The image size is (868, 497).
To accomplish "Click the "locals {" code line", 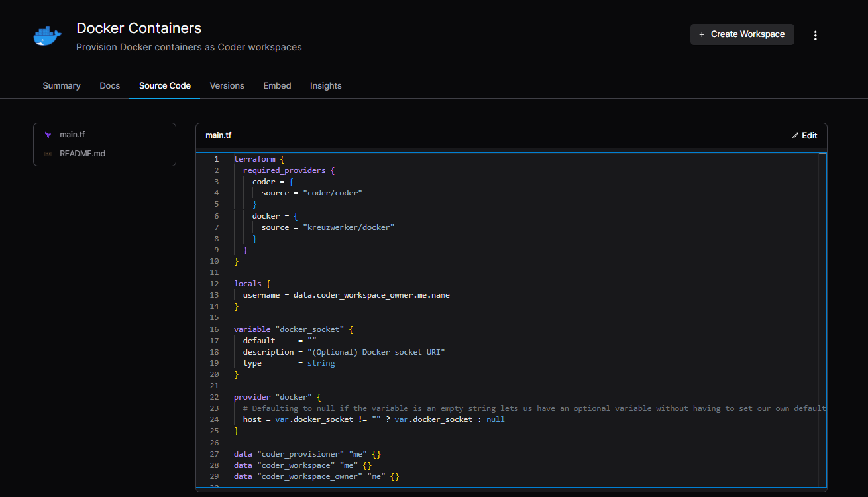I will pyautogui.click(x=252, y=284).
